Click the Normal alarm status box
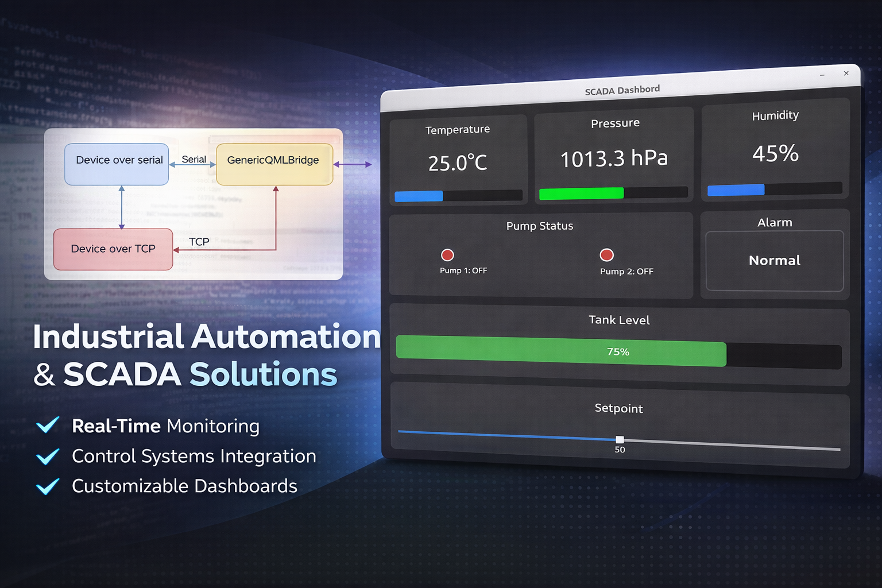This screenshot has width=882, height=588. click(x=774, y=261)
